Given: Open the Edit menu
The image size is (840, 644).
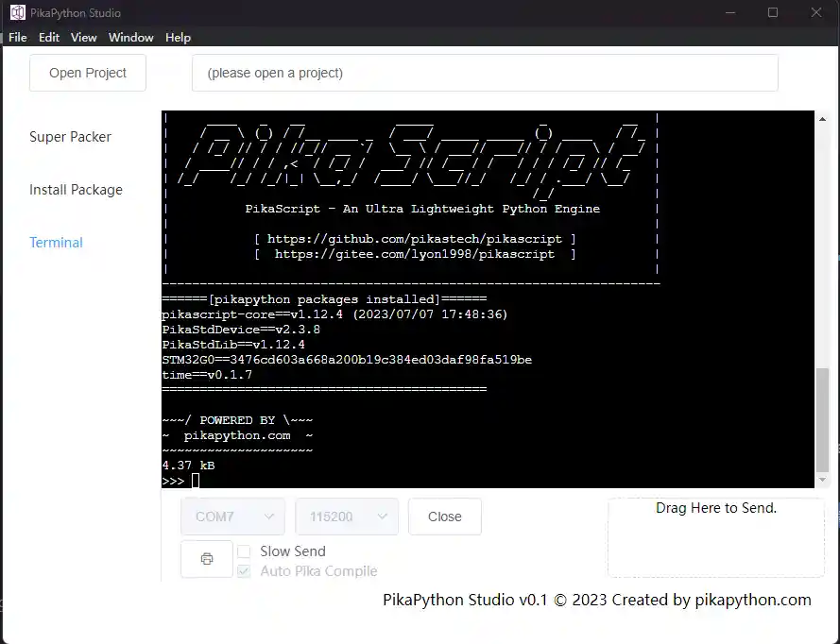Looking at the screenshot, I should click(49, 38).
